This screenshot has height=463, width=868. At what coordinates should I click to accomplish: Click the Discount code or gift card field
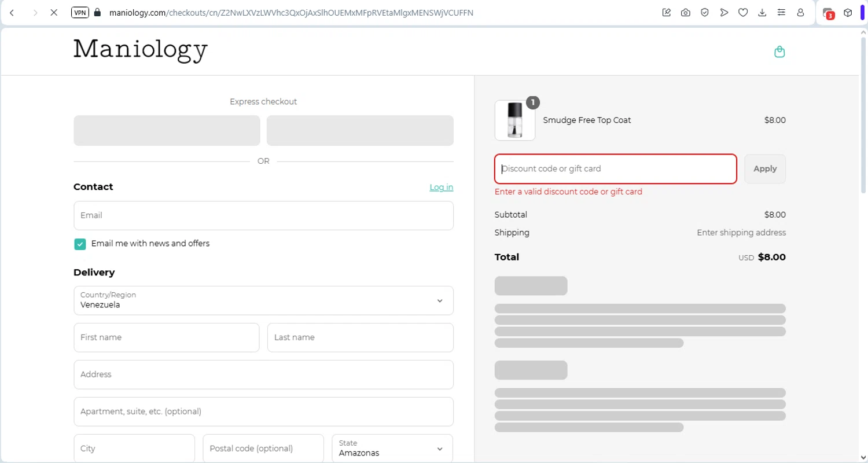point(615,169)
